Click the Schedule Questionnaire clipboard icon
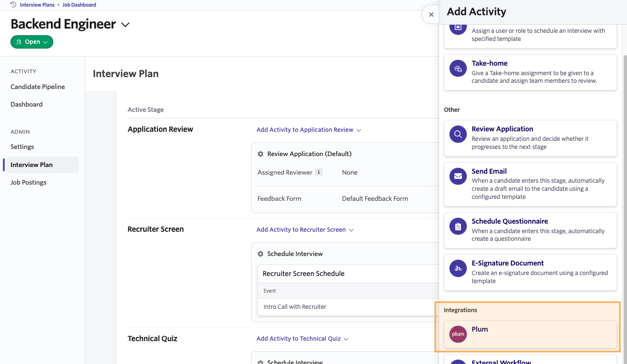The height and width of the screenshot is (364, 627). pyautogui.click(x=458, y=226)
